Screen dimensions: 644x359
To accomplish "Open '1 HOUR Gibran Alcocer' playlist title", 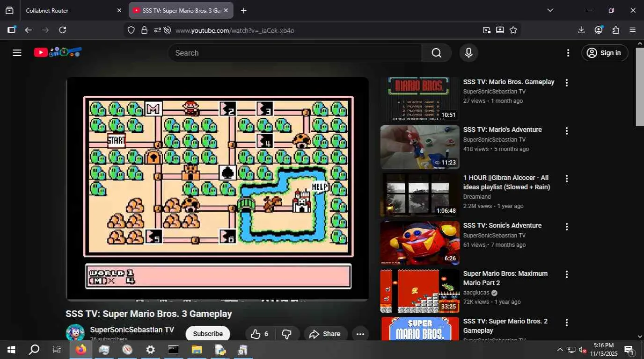I will click(x=507, y=182).
